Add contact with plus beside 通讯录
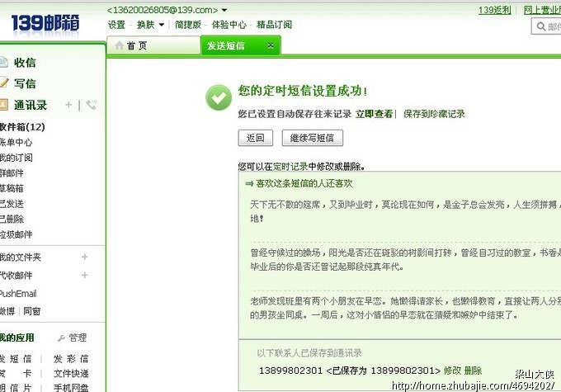 (x=68, y=105)
